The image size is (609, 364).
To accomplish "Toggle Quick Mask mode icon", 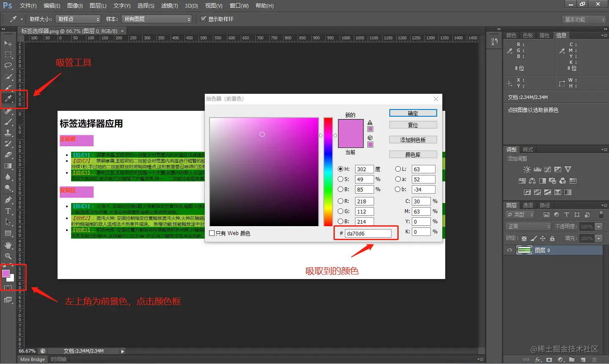I will tap(8, 288).
